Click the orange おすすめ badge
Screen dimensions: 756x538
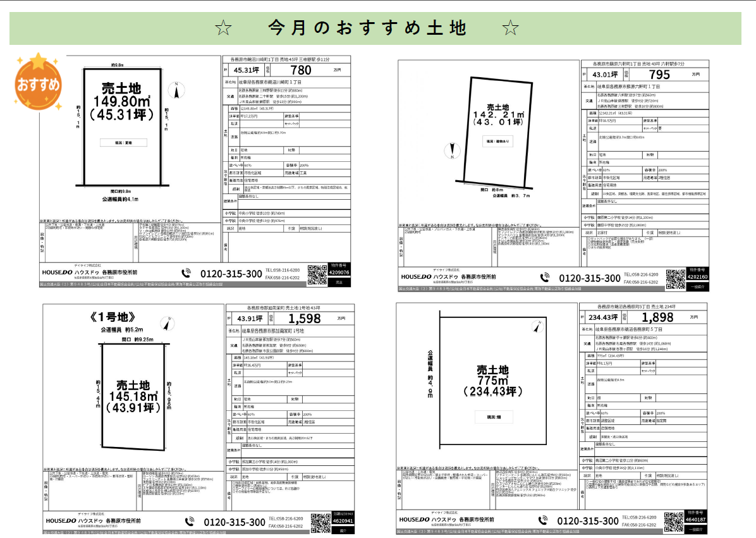tap(39, 82)
